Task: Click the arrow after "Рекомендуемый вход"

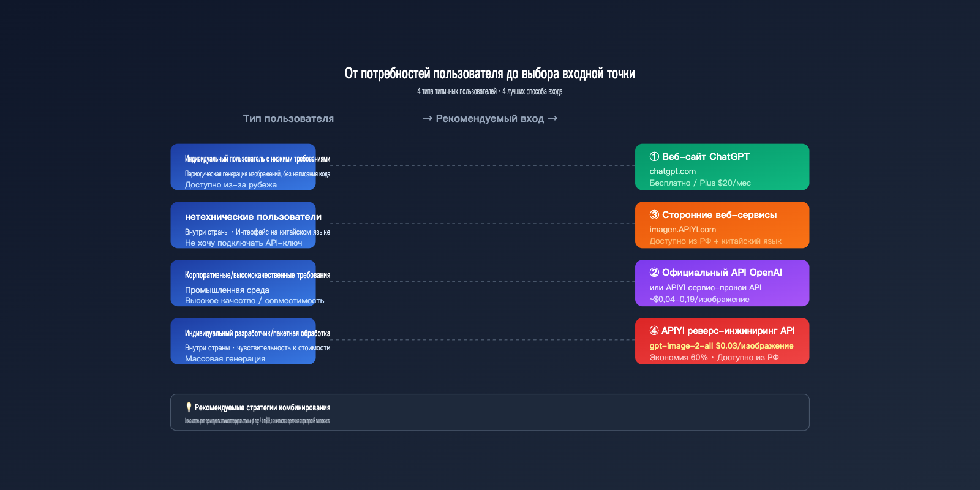Action: 552,119
